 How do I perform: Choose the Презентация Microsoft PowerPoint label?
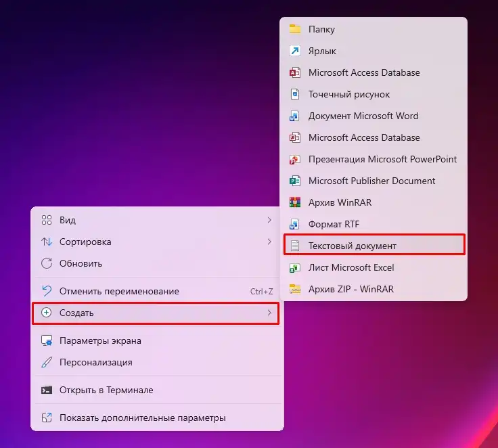tap(382, 159)
